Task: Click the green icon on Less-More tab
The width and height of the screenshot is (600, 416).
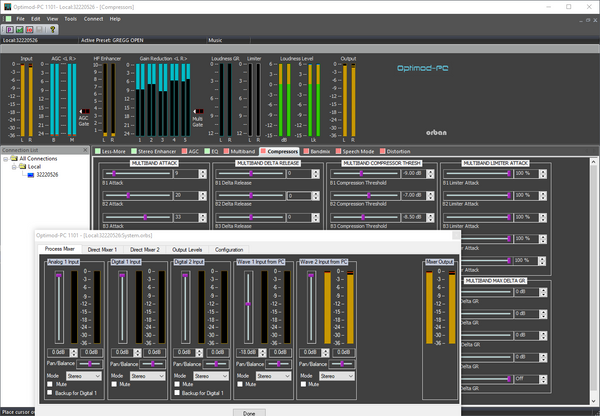Action: [x=98, y=151]
